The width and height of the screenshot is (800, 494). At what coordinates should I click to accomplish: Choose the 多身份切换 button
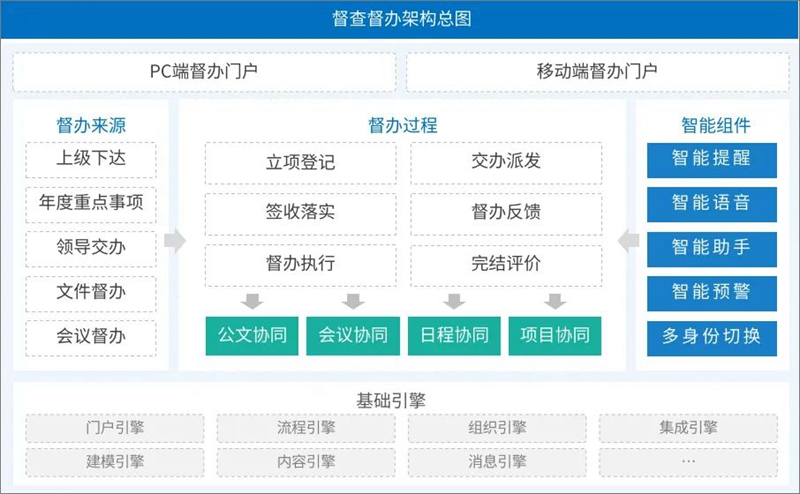[711, 336]
